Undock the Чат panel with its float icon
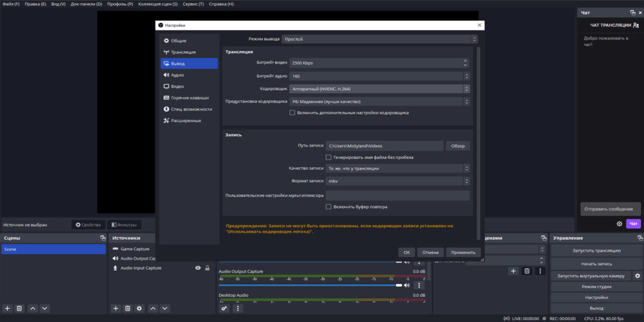This screenshot has height=322, width=644. click(x=633, y=13)
